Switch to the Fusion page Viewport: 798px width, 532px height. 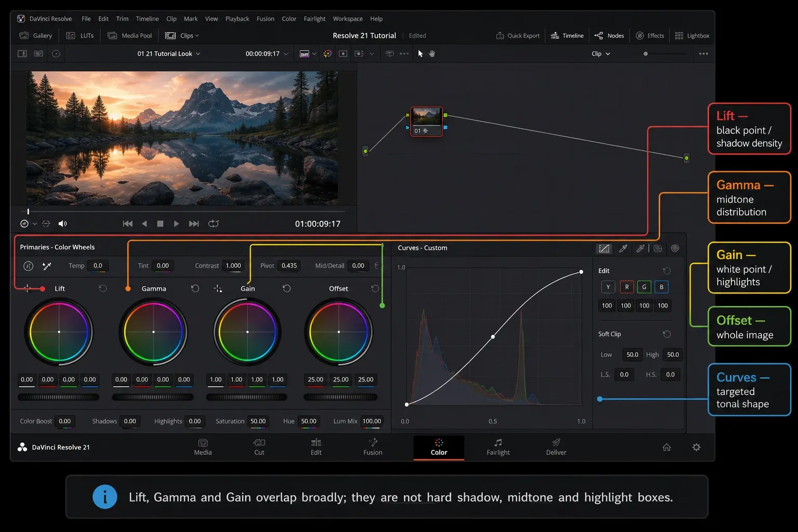(x=373, y=447)
